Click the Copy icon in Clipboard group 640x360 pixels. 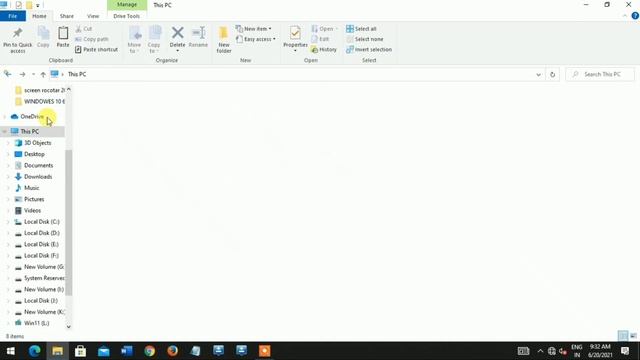[x=43, y=33]
